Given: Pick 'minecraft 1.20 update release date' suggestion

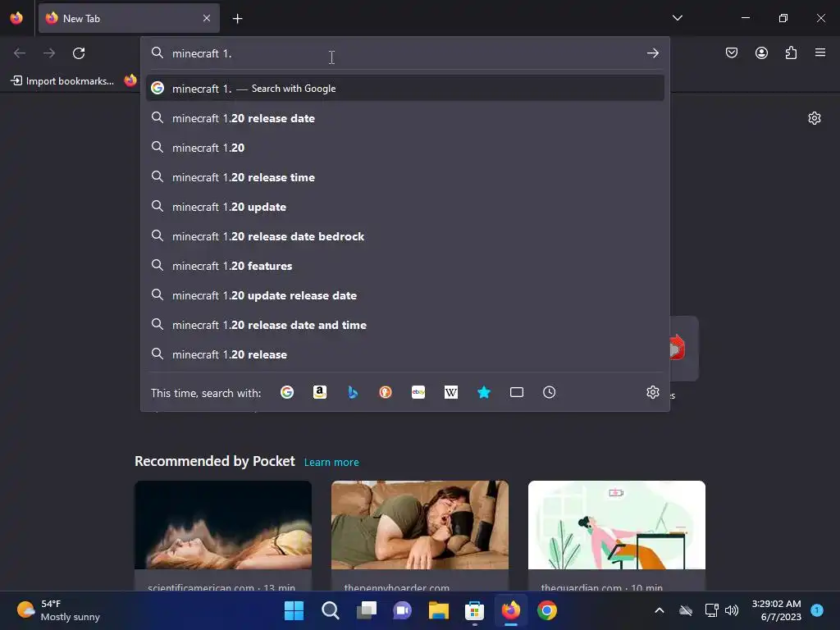Looking at the screenshot, I should pos(405,295).
